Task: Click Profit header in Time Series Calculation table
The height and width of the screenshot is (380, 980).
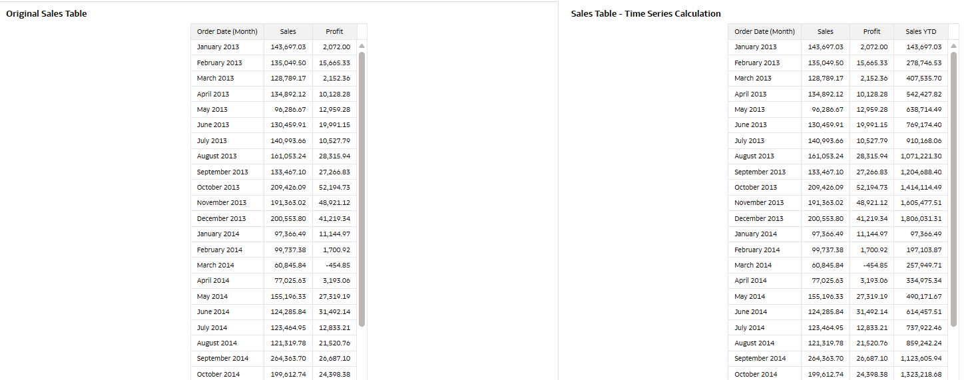Action: (x=872, y=31)
